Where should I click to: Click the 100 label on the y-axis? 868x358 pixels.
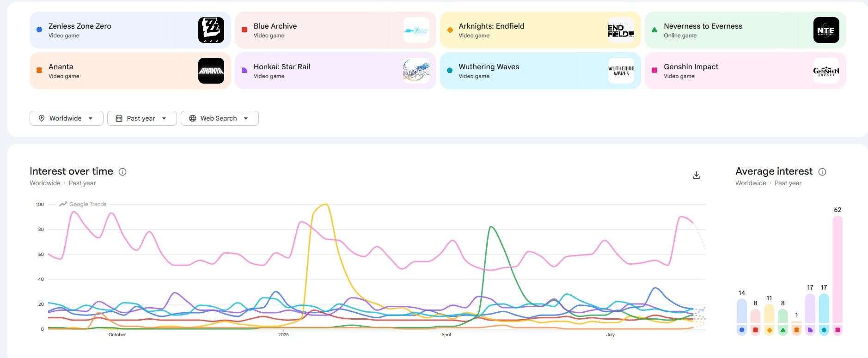point(40,204)
